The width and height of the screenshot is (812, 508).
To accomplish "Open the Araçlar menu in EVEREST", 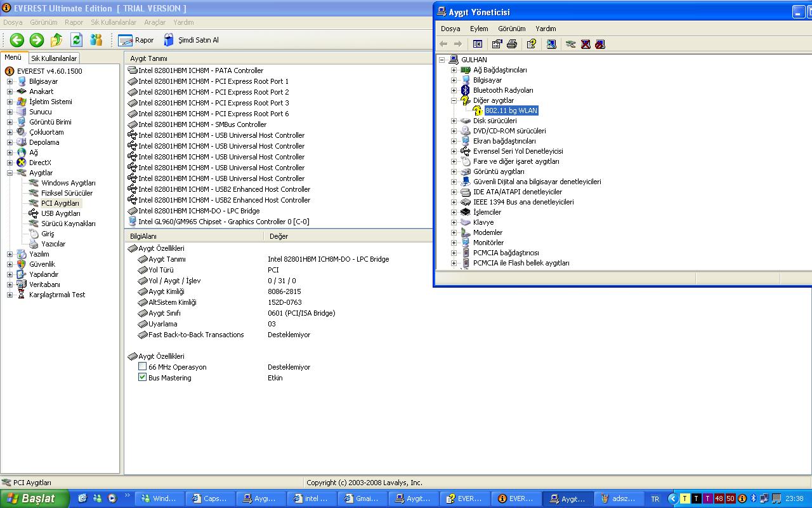I will pyautogui.click(x=155, y=22).
